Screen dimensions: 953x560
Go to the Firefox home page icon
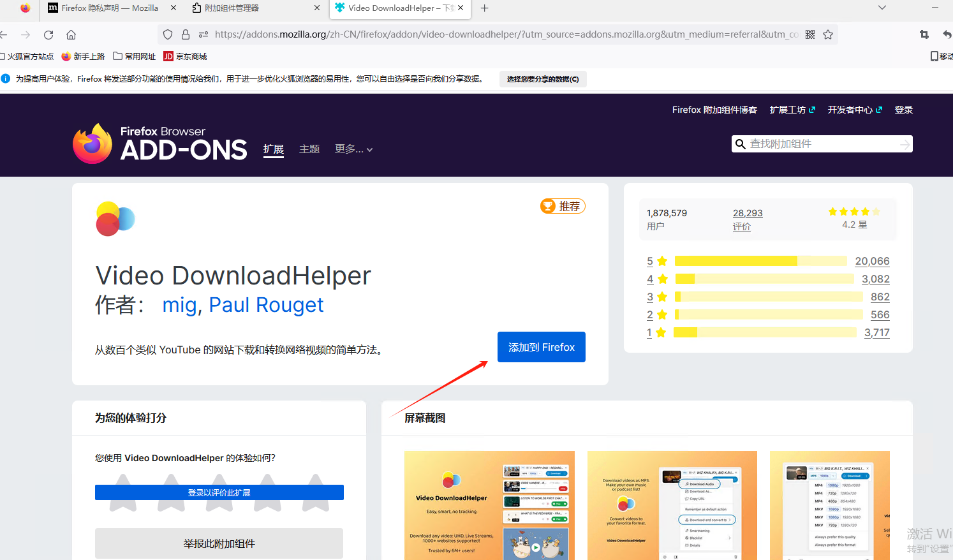[71, 34]
